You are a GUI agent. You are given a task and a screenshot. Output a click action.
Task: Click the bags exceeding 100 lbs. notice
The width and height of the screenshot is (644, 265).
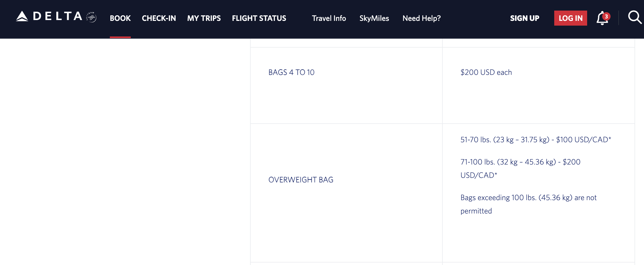(x=529, y=204)
